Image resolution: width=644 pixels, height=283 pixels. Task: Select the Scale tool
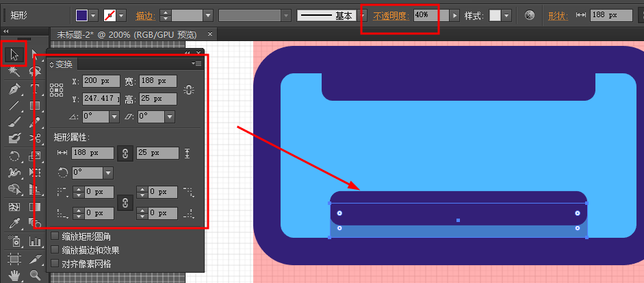(x=36, y=156)
